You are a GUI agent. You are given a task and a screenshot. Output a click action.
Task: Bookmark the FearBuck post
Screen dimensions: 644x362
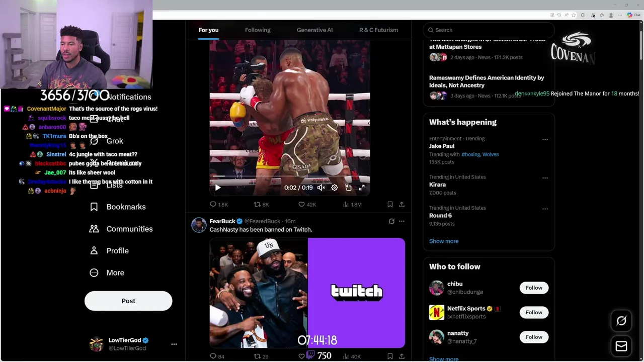point(390,356)
